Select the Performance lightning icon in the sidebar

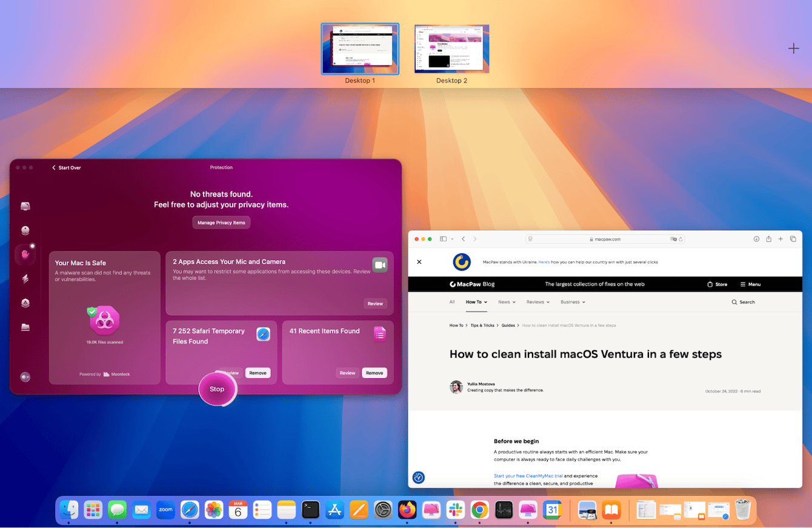point(25,278)
